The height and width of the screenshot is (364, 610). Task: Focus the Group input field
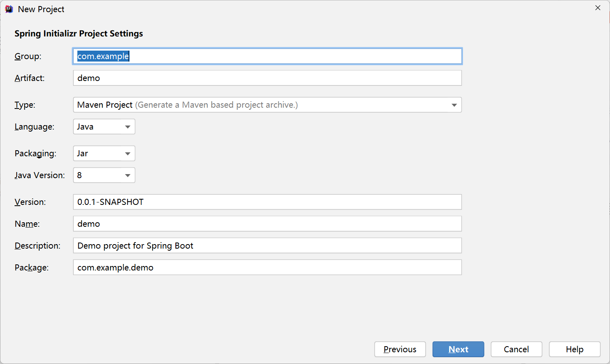click(x=267, y=56)
